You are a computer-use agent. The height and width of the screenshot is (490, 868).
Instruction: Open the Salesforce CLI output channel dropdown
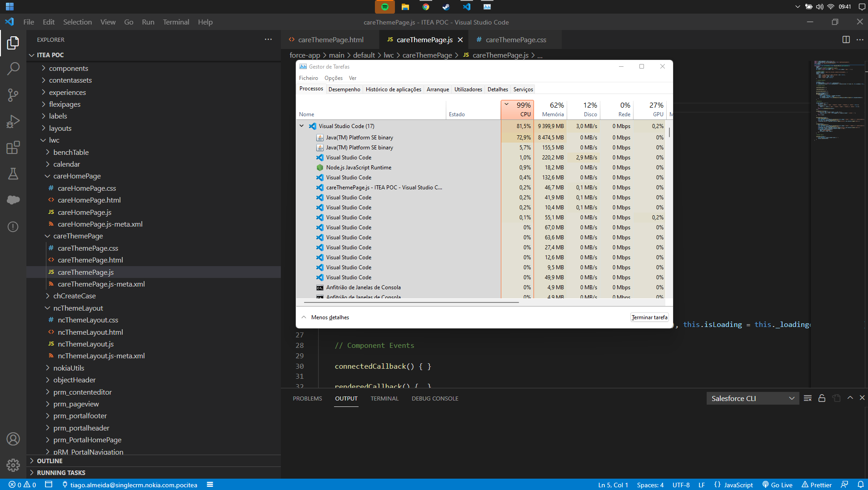(752, 398)
